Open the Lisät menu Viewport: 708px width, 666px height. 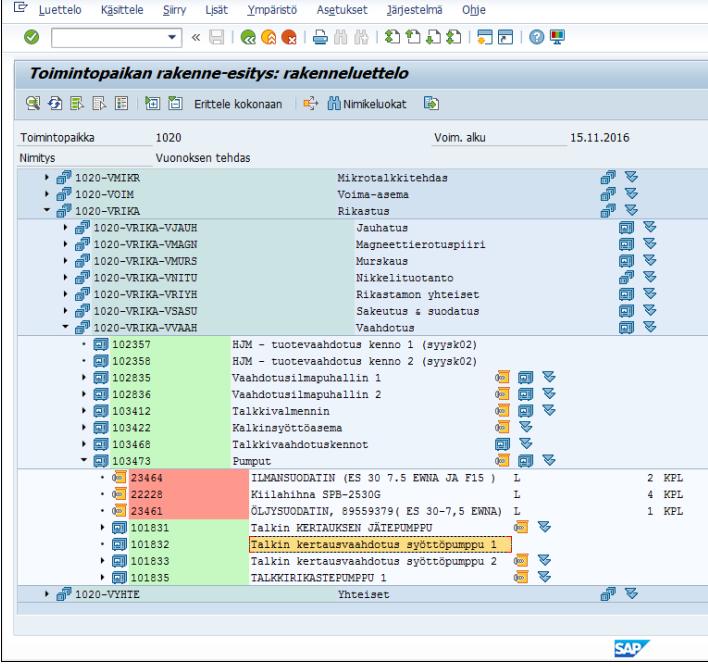216,10
